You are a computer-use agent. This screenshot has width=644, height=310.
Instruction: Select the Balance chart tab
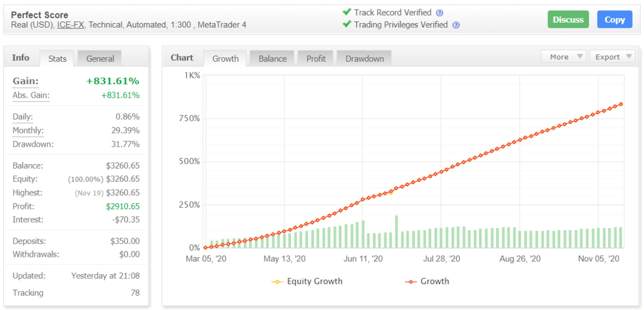click(x=272, y=58)
